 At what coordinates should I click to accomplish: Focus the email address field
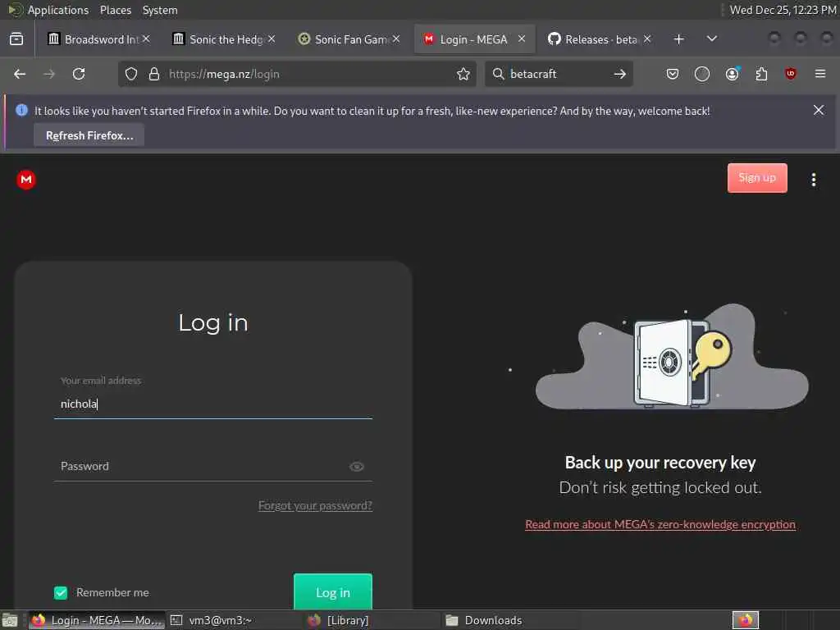[213, 404]
